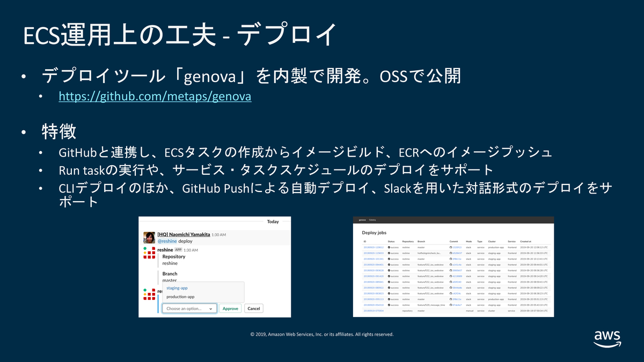This screenshot has height=362, width=644.
Task: Click the 'manual' mode cell
Action: 470,311
